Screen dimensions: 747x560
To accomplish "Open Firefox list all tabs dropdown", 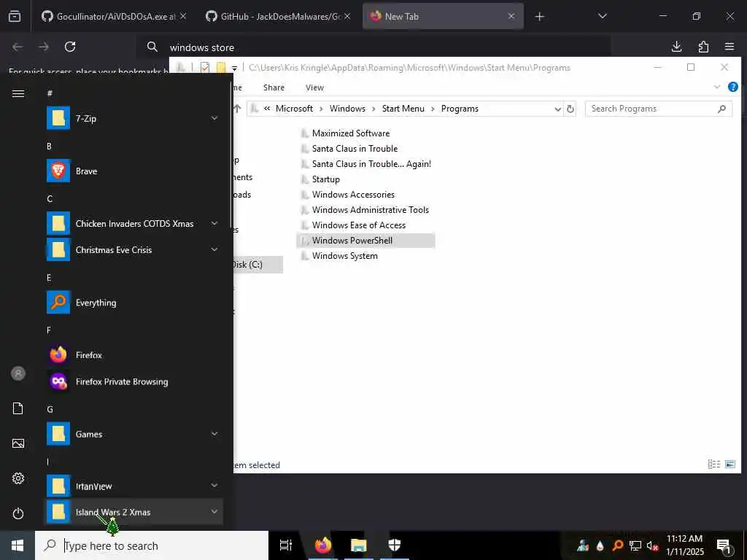I will [602, 16].
